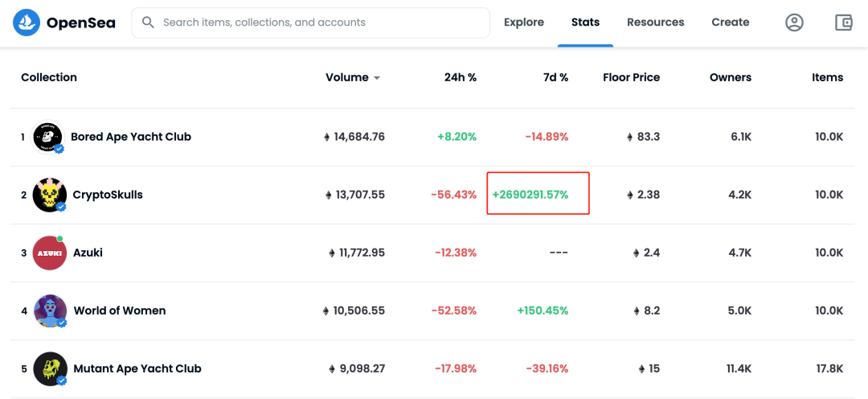The image size is (868, 399).
Task: Click the CryptoSkulls skull avatar
Action: pyautogui.click(x=49, y=195)
